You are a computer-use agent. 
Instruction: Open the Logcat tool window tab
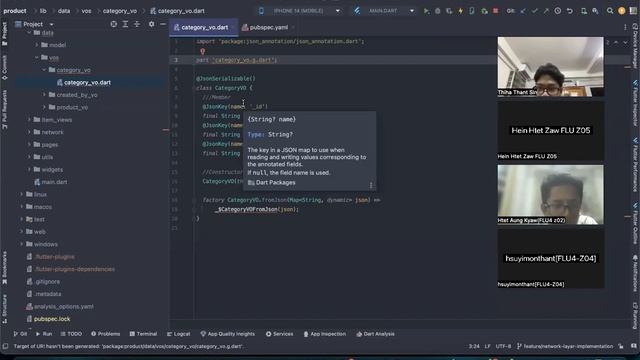[x=179, y=334]
